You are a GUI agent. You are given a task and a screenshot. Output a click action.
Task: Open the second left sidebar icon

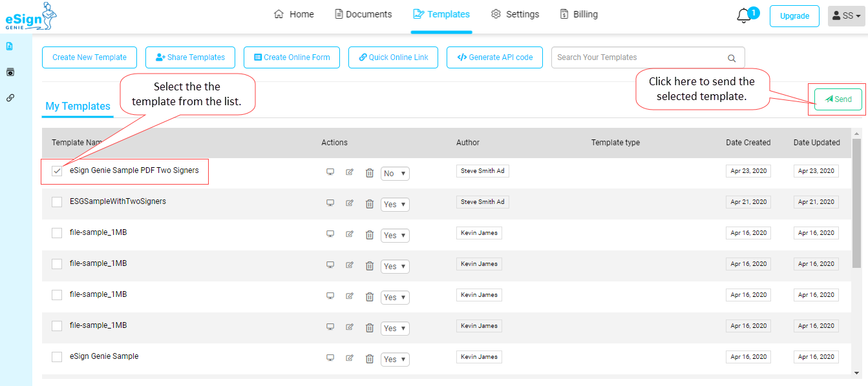click(10, 72)
